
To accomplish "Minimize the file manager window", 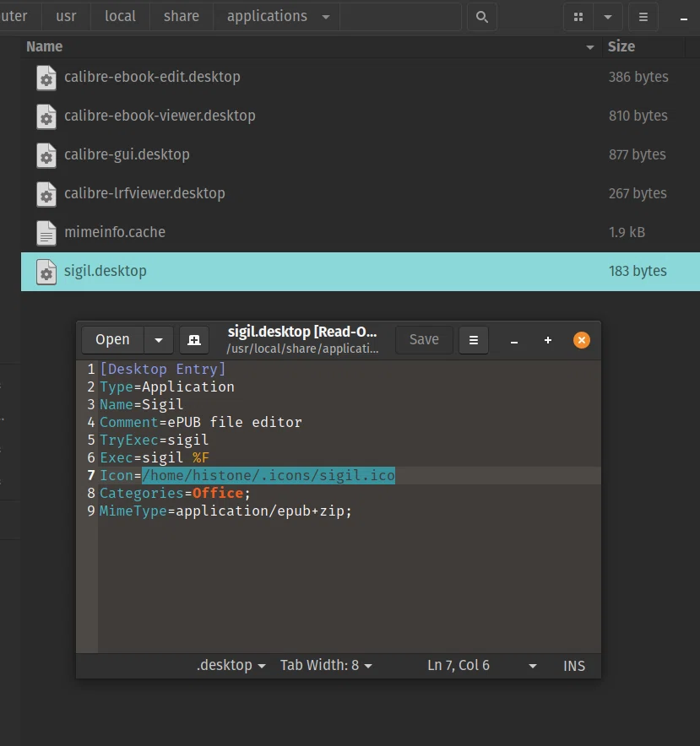I will pyautogui.click(x=684, y=19).
